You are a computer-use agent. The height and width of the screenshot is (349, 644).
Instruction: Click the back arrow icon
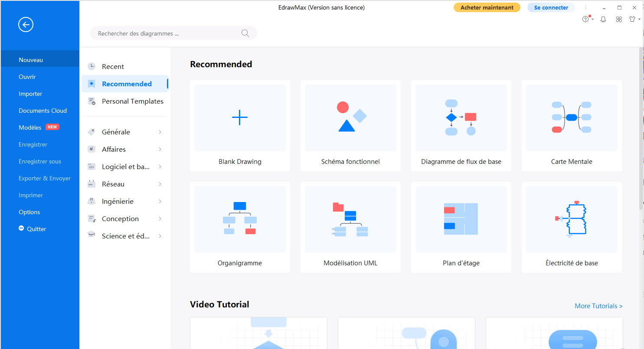[x=26, y=25]
